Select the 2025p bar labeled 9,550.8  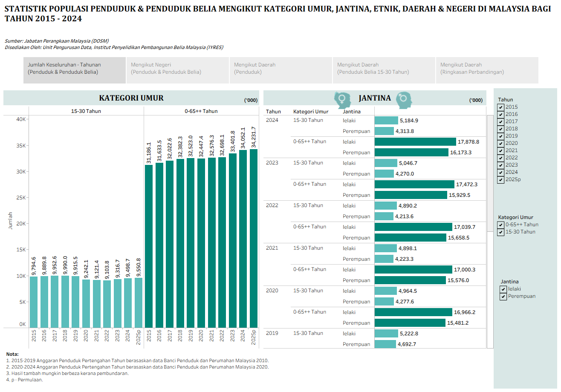[138, 303]
